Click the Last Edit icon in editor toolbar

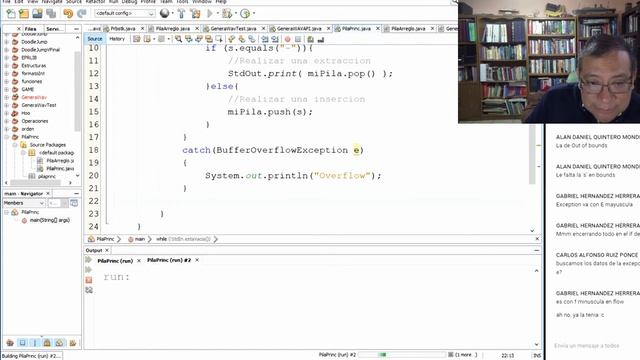pos(136,39)
